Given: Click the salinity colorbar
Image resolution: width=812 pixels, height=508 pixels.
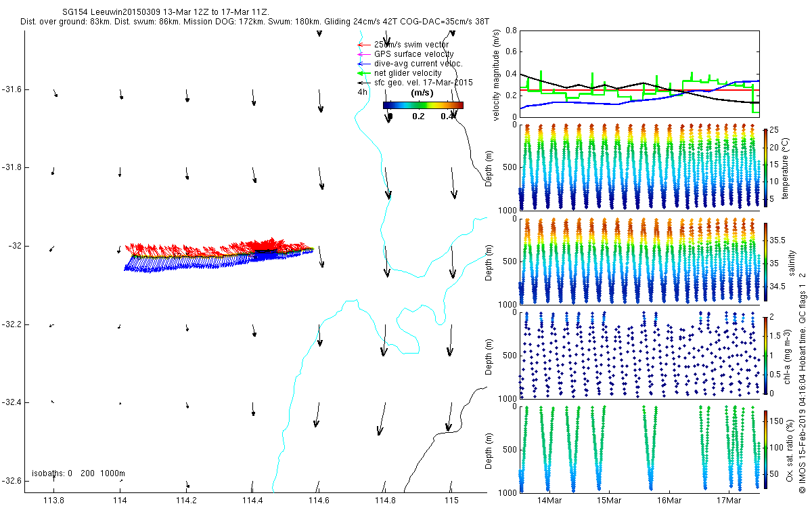Looking at the screenshot, I should 765,261.
